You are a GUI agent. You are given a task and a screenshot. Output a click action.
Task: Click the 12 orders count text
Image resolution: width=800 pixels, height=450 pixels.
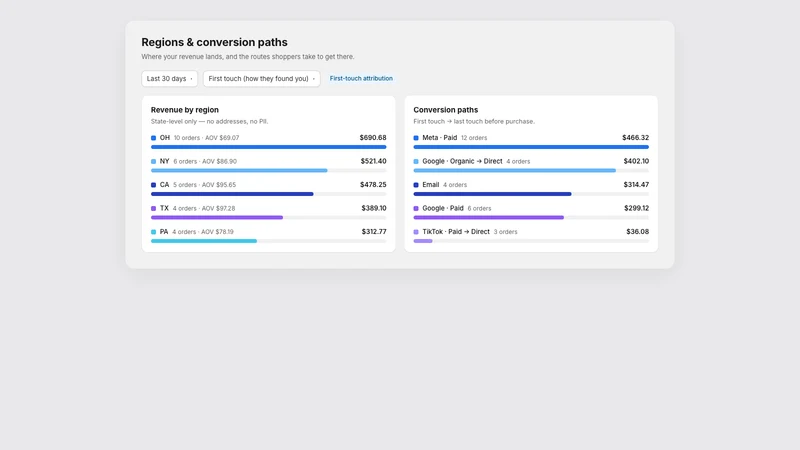pyautogui.click(x=474, y=138)
